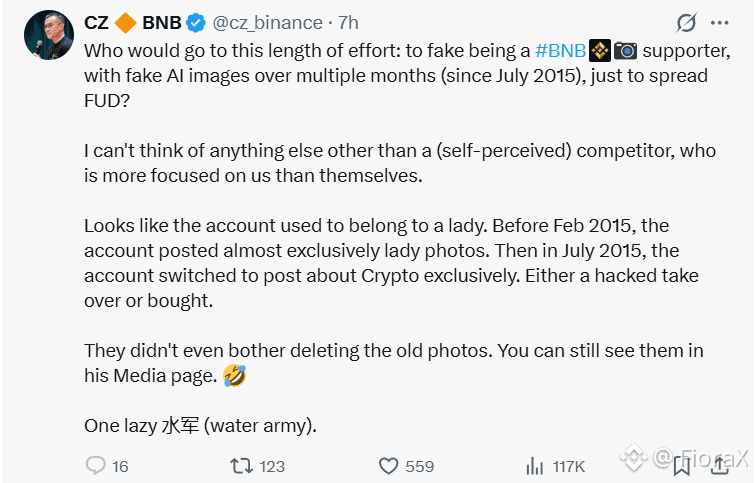Open the view analytics bar chart icon

coord(534,466)
